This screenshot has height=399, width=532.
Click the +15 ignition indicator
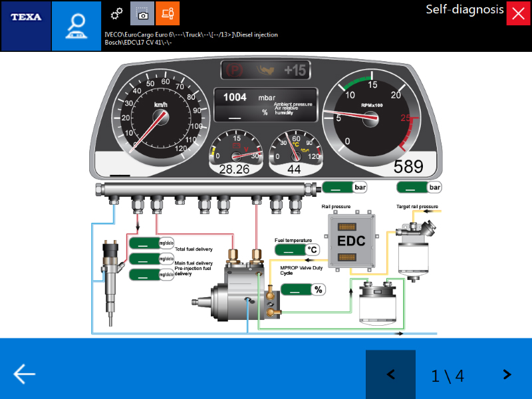[295, 70]
